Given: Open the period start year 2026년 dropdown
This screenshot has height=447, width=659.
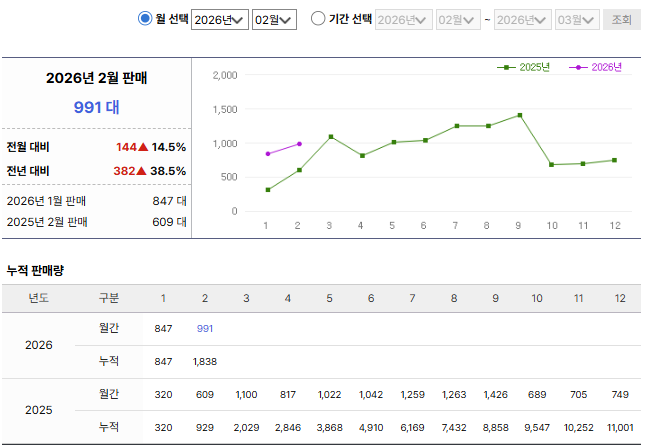Looking at the screenshot, I should tap(403, 20).
